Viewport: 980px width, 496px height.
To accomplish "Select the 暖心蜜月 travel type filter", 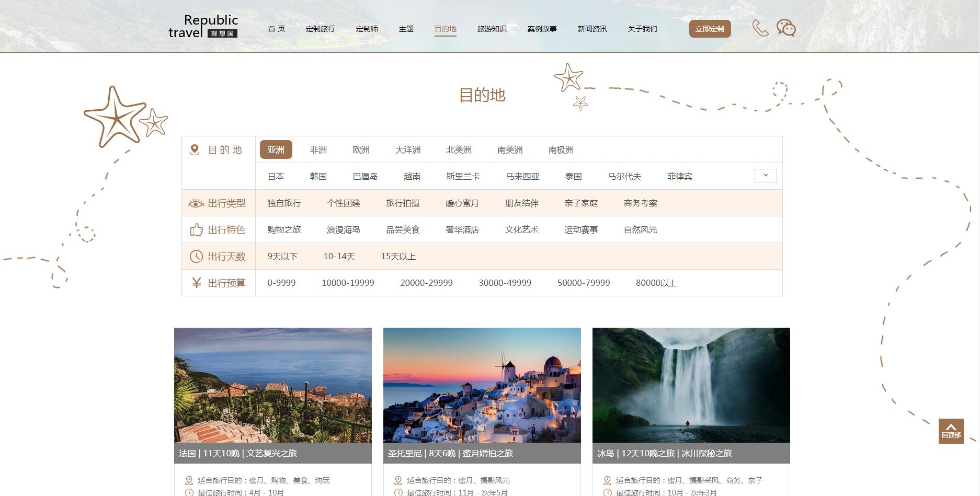I will point(462,203).
